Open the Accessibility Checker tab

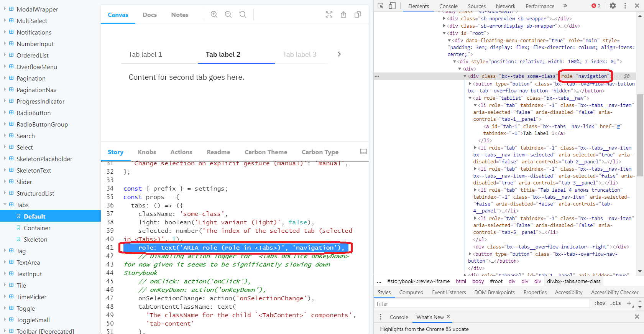[615, 292]
